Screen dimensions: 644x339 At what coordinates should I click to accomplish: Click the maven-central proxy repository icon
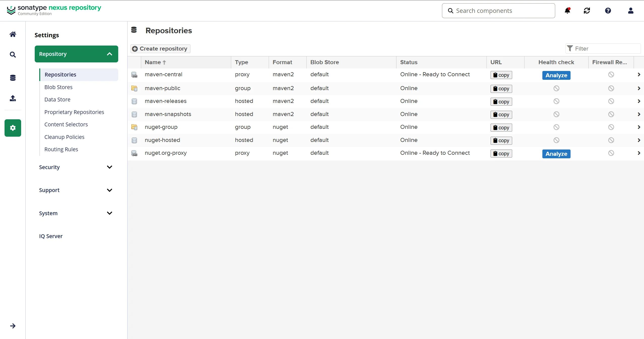click(134, 75)
